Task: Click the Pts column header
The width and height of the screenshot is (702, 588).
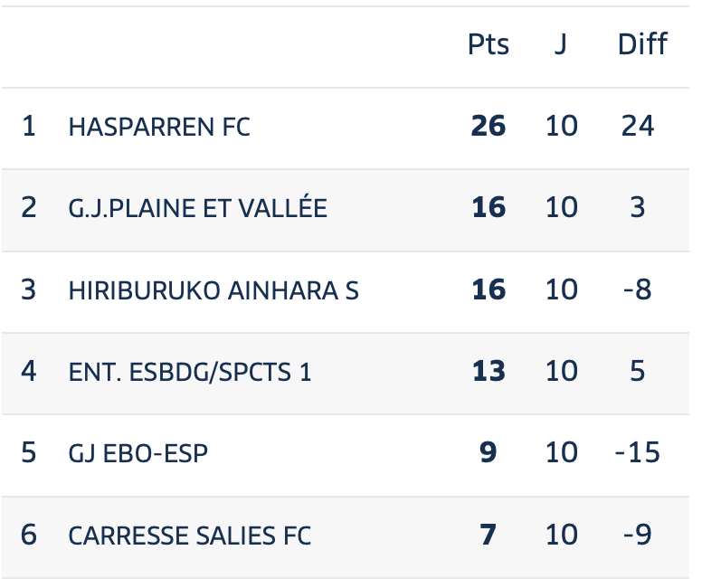Action: (489, 44)
